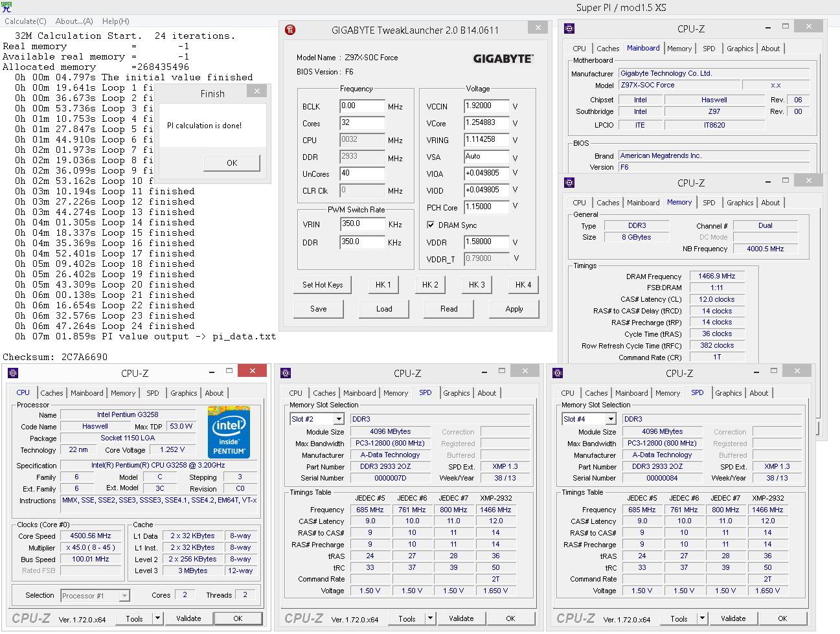Click the Cores ratio input field
840x634 pixels.
[x=362, y=123]
